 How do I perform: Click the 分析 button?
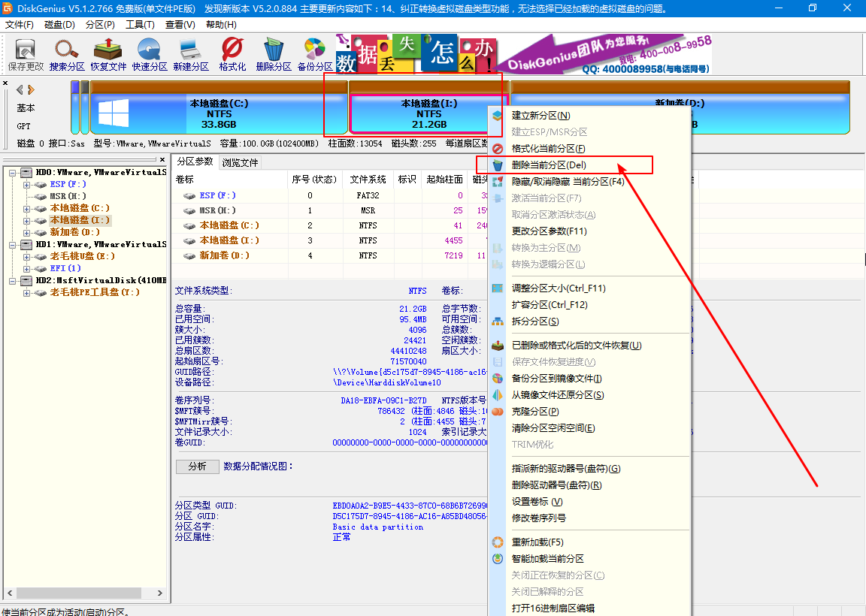coord(197,467)
